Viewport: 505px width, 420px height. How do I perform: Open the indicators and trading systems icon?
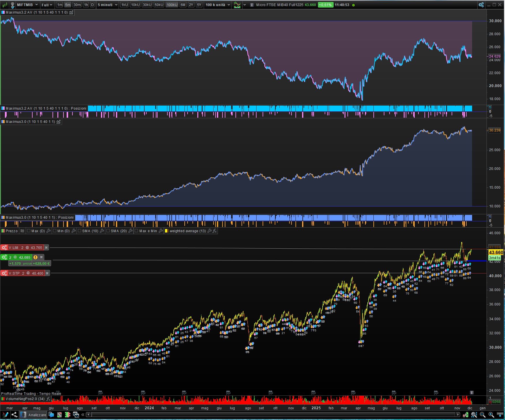pyautogui.click(x=237, y=5)
